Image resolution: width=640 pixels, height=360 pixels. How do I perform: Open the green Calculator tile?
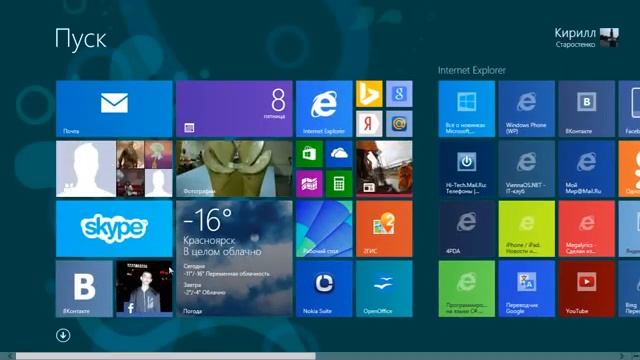pyautogui.click(x=339, y=184)
